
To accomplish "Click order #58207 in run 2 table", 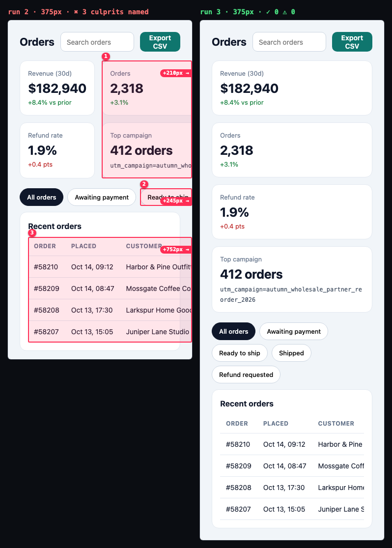I will point(46,332).
